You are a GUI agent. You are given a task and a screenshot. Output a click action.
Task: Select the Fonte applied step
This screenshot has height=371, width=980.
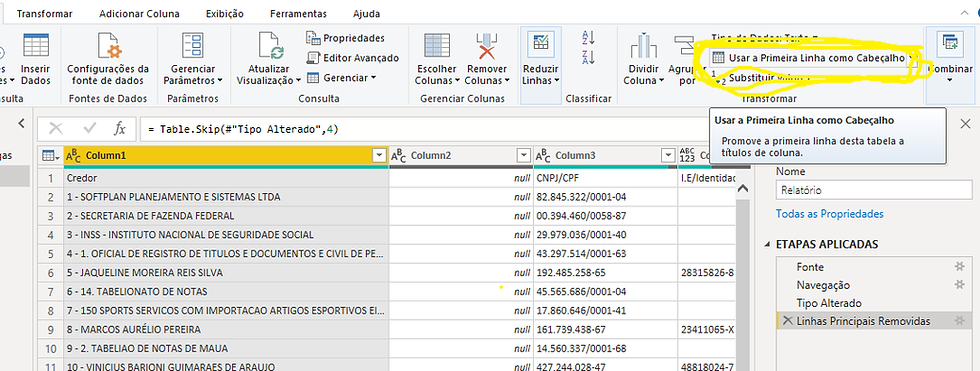810,267
